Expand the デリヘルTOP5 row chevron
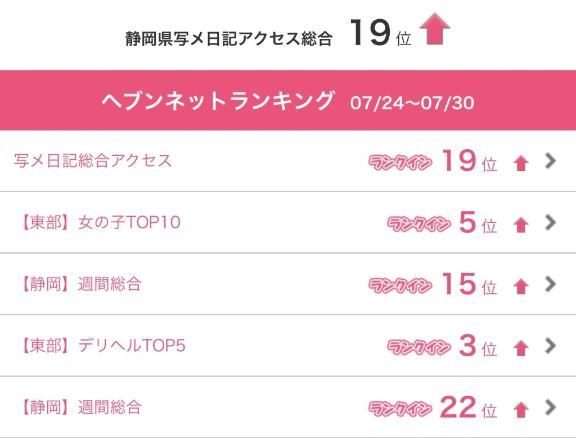The height and width of the screenshot is (438, 576). (x=550, y=346)
